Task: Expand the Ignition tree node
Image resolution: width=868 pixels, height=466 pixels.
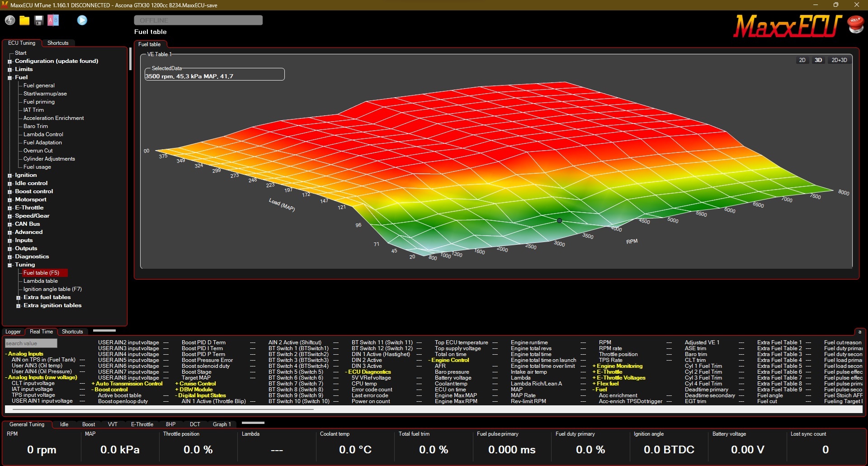Action: [9, 176]
